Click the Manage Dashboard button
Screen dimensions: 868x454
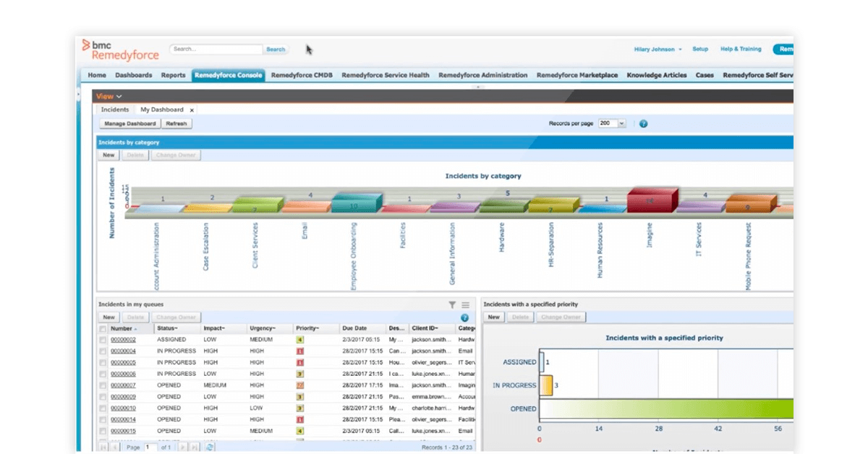point(129,124)
